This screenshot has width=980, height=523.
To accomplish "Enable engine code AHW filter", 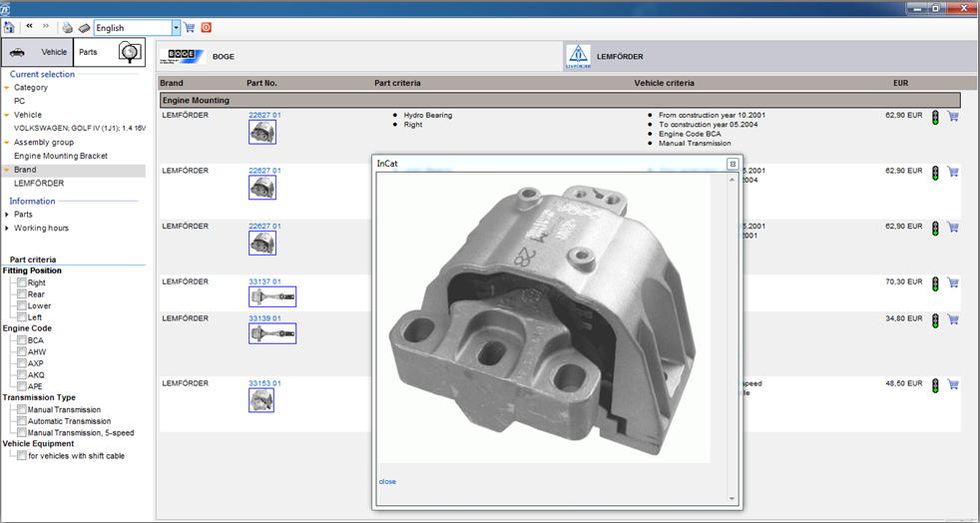I will tap(22, 351).
